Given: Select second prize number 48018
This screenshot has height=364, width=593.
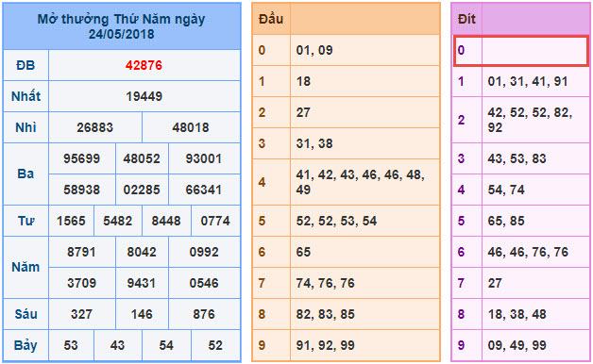Looking at the screenshot, I should [x=191, y=127].
